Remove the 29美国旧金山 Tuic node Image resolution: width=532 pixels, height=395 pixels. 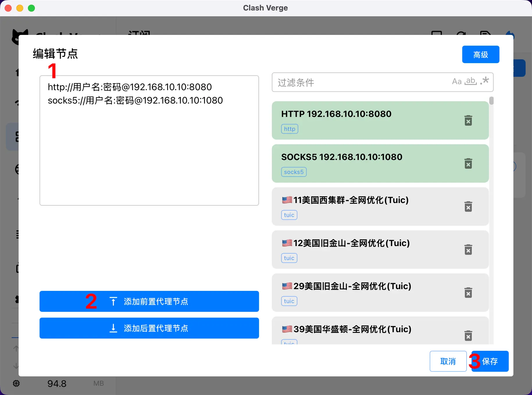pyautogui.click(x=468, y=293)
